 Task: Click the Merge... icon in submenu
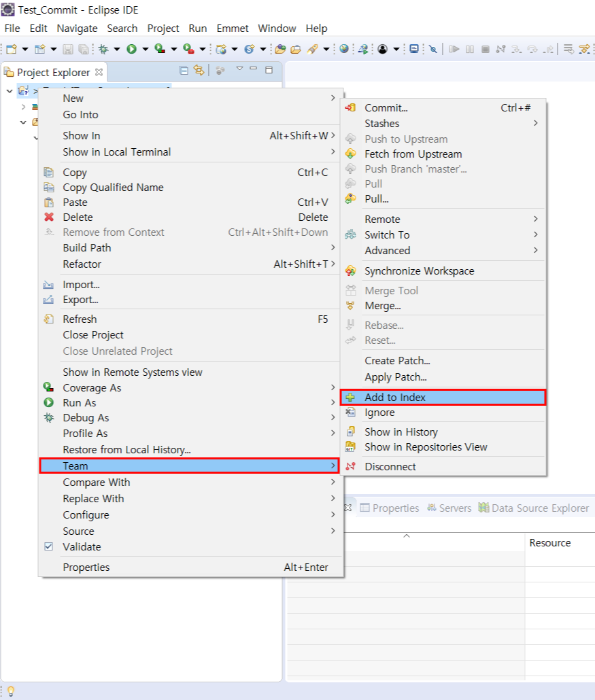pos(351,306)
